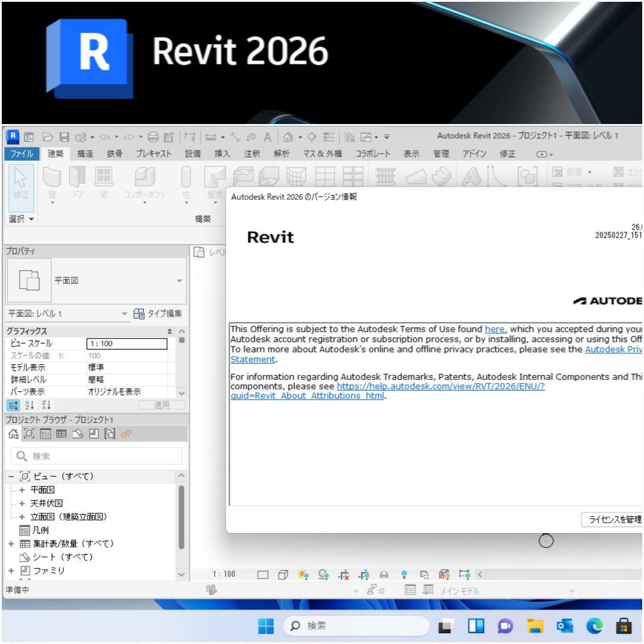This screenshot has height=644, width=644.
Task: Click the temporary hide/isolate glasses icon
Action: pyautogui.click(x=385, y=574)
